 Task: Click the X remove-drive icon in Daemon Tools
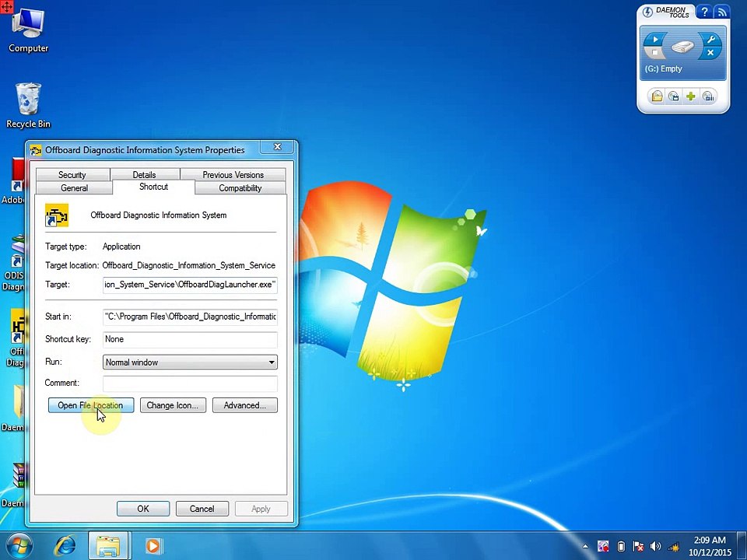click(x=710, y=52)
